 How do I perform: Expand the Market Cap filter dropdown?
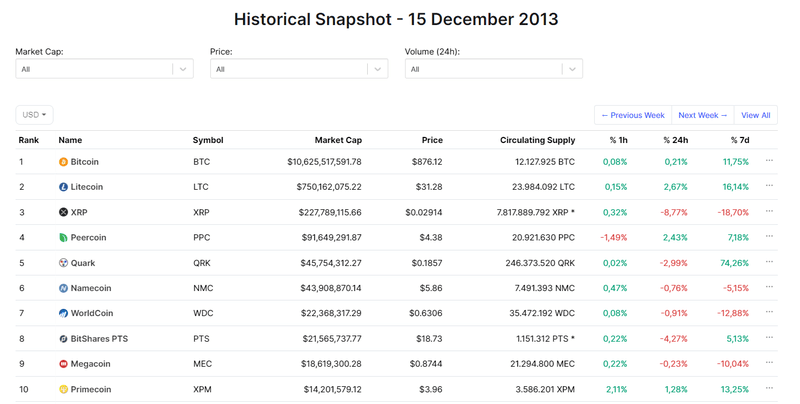point(182,69)
